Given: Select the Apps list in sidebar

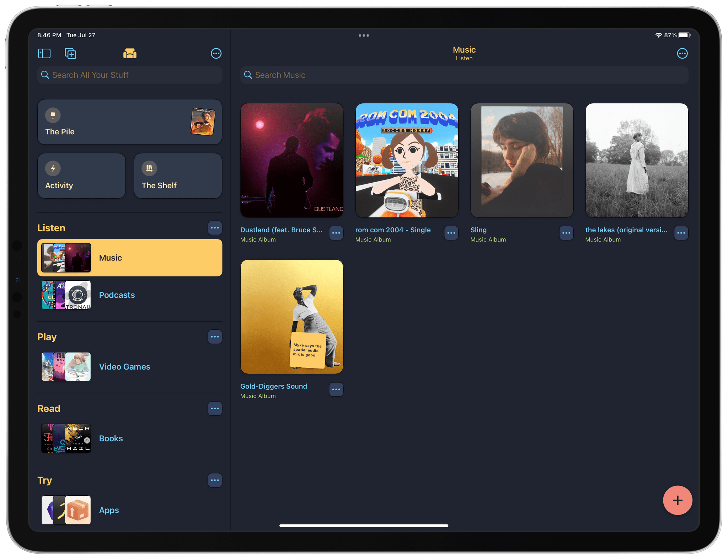Looking at the screenshot, I should tap(130, 510).
